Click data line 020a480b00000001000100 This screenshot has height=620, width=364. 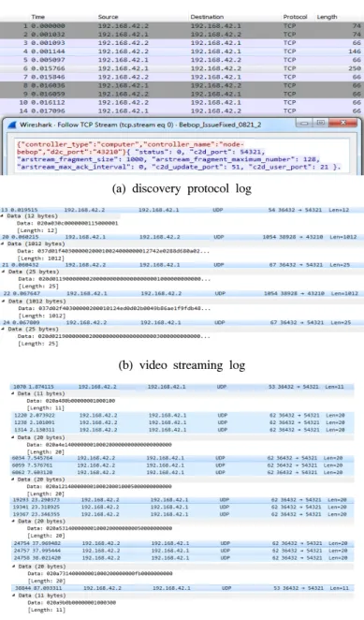point(71,401)
